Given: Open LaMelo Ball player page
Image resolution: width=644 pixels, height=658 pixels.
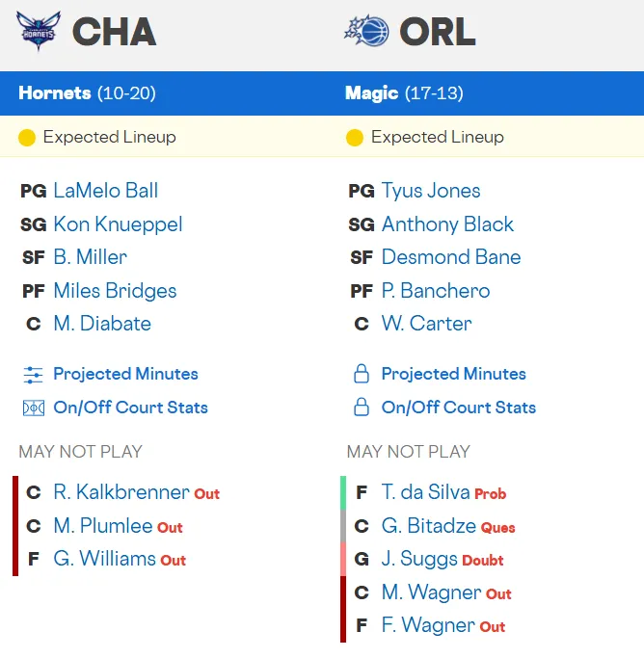Looking at the screenshot, I should pos(106,191).
